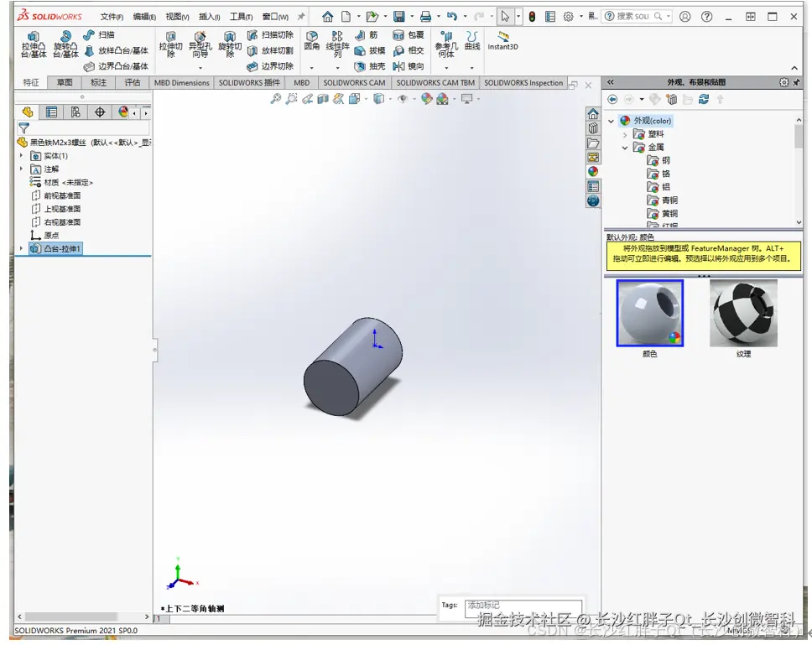Screen dimensions: 812x645
Task: Switch to the SOLIDWORKS CAM tab
Action: pyautogui.click(x=354, y=82)
